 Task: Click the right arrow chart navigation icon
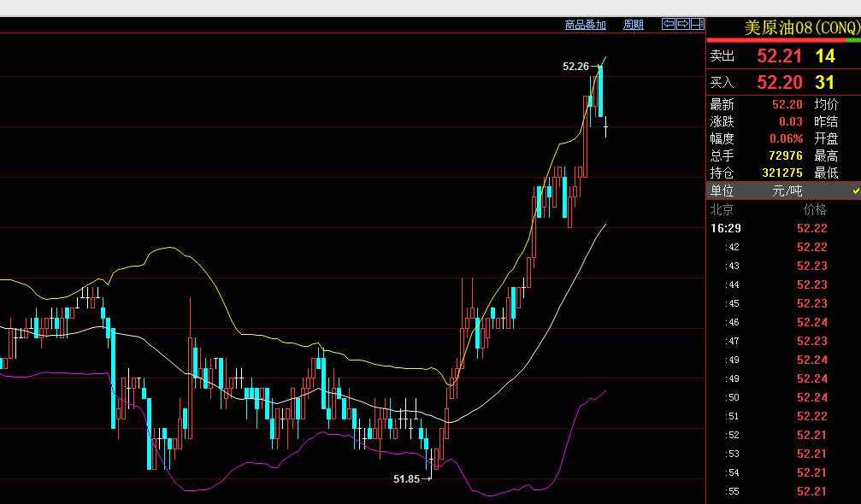tap(682, 24)
